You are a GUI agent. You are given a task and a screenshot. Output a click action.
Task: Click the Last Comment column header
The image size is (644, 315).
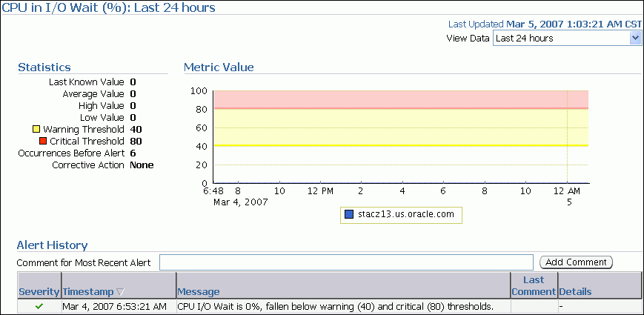pos(534,285)
